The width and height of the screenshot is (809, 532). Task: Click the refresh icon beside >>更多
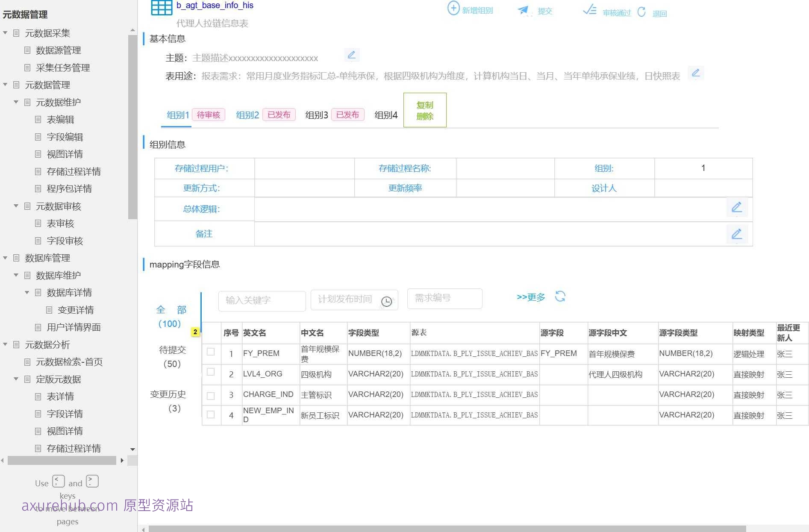coord(560,297)
